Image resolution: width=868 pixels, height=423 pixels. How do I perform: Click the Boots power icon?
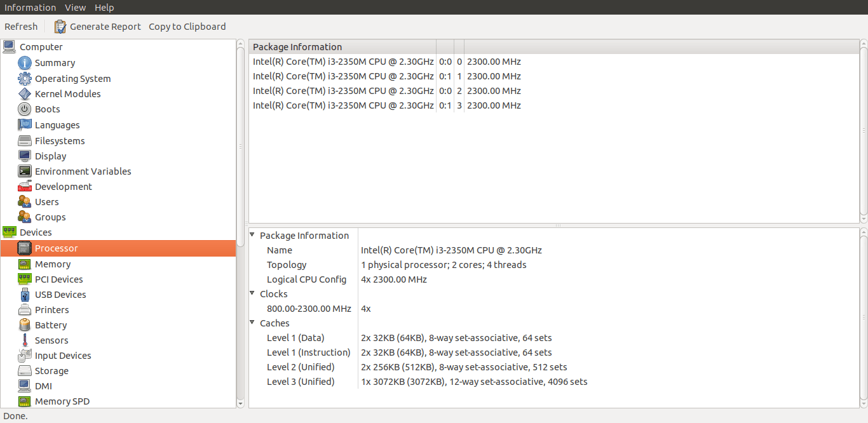tap(25, 109)
